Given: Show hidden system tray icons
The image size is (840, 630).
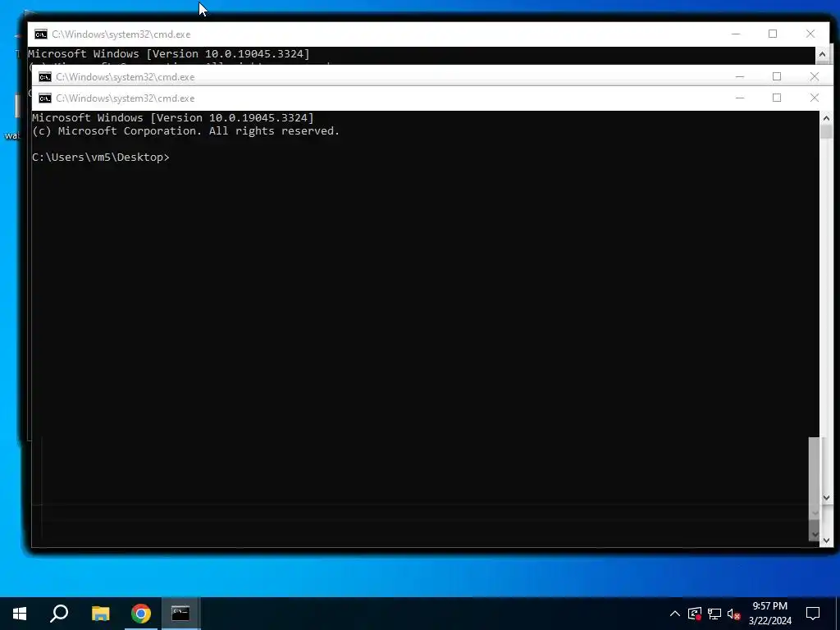Looking at the screenshot, I should point(675,614).
